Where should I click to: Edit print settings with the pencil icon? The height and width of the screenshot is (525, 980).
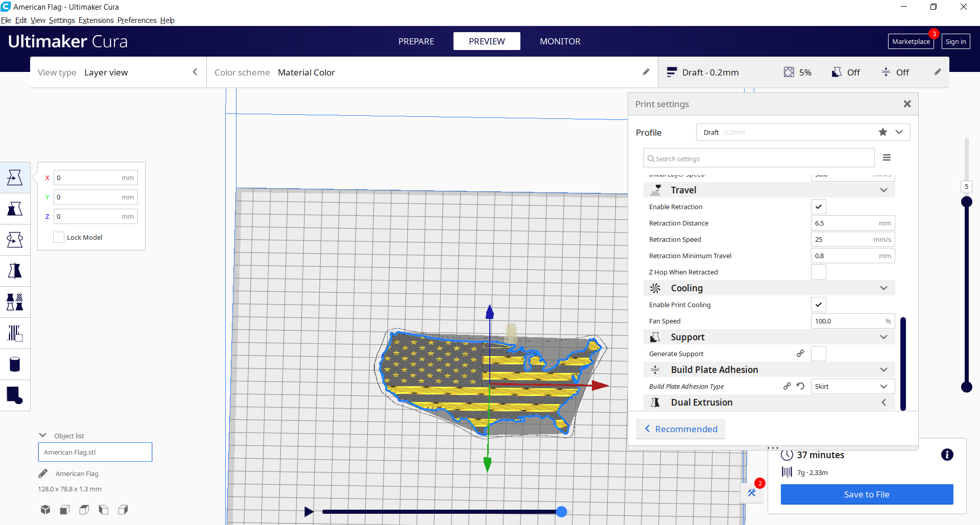coord(938,72)
